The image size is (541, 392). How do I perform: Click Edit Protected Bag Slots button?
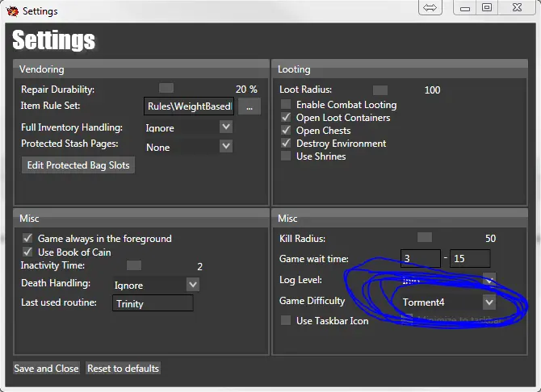78,165
